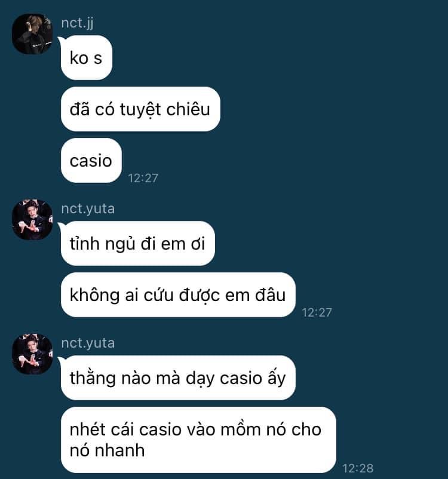The height and width of the screenshot is (479, 448).
Task: Tap 'không ai cứu được em đâu' message
Action: coord(178,295)
